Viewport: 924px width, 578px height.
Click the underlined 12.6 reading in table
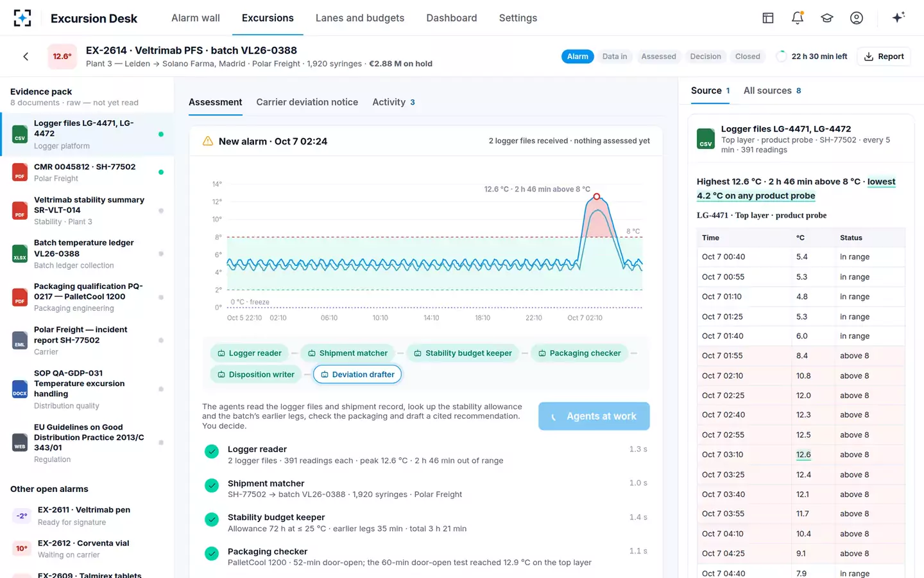coord(803,455)
